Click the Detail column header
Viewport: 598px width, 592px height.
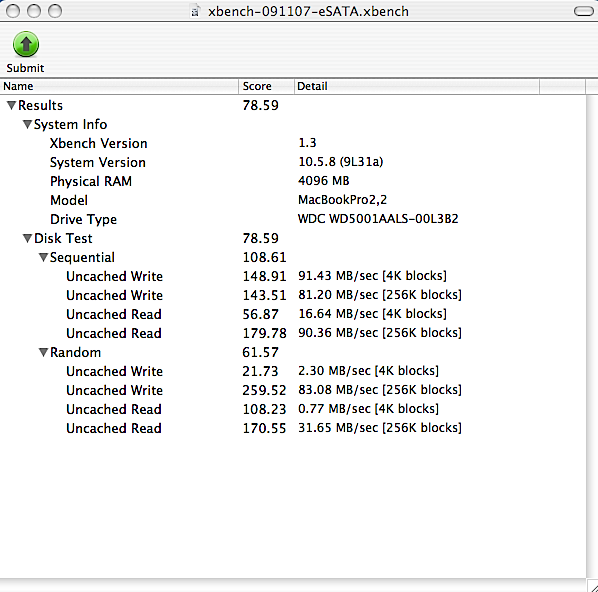pyautogui.click(x=416, y=86)
